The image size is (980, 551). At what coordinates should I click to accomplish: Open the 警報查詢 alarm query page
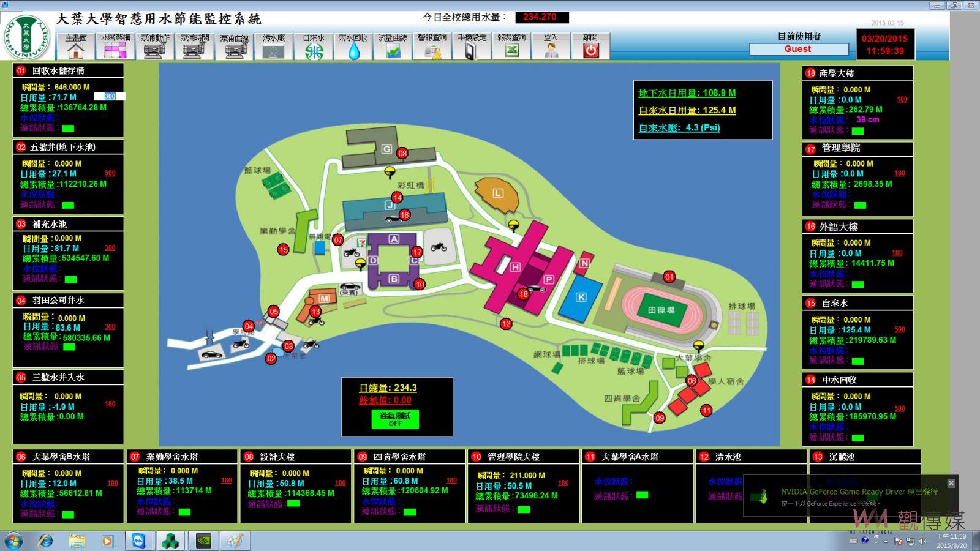pos(432,46)
